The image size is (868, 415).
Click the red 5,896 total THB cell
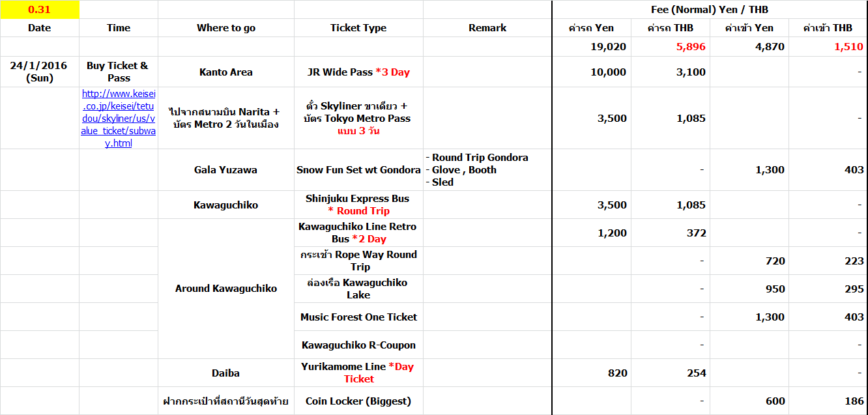click(x=671, y=47)
